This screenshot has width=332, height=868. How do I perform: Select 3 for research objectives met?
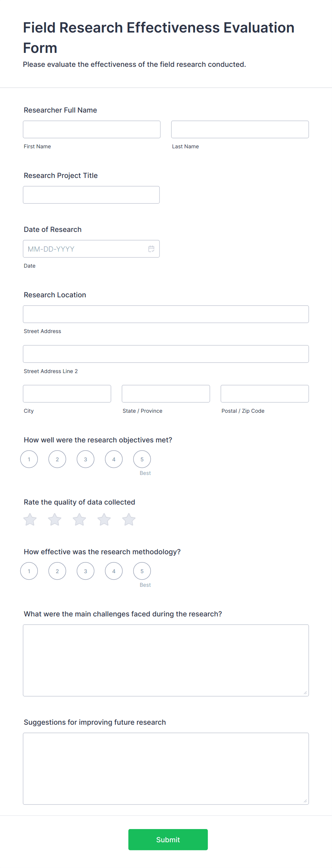pyautogui.click(x=86, y=459)
